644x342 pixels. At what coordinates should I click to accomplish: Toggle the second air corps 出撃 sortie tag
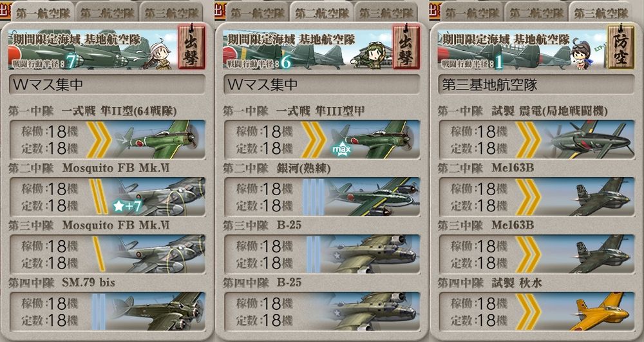tap(406, 47)
